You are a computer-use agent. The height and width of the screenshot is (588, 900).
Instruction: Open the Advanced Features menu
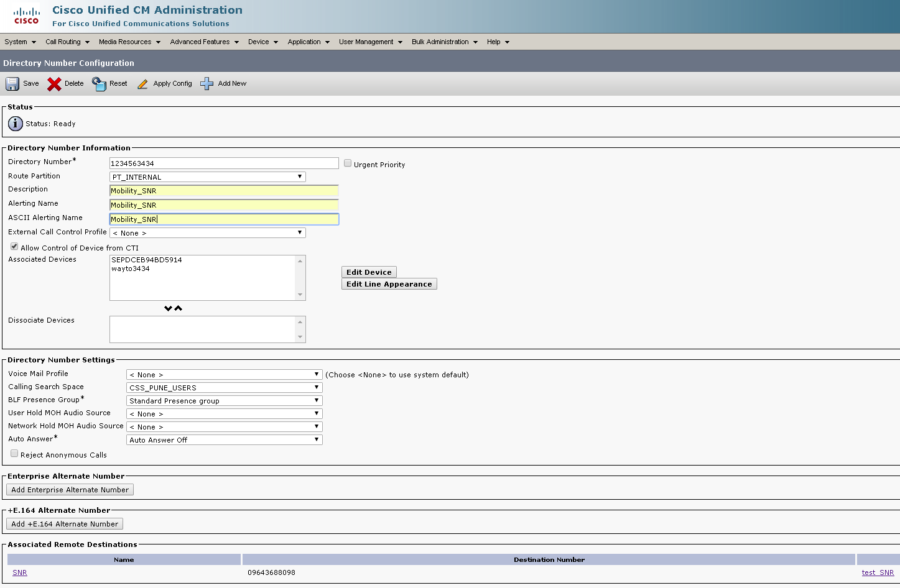(x=205, y=42)
